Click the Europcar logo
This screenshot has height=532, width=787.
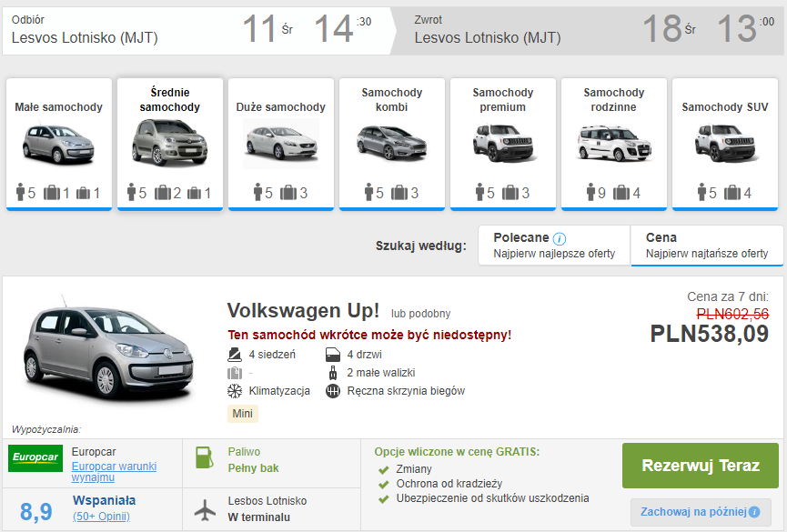pyautogui.click(x=35, y=459)
